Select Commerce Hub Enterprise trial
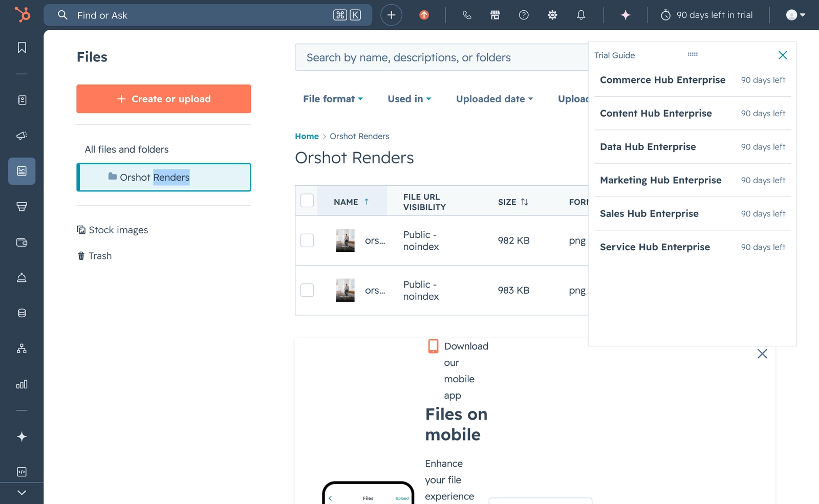This screenshot has width=819, height=504. (x=693, y=80)
